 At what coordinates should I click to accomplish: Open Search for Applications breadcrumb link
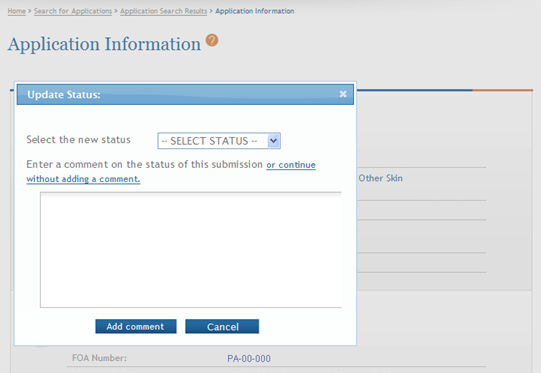(73, 11)
